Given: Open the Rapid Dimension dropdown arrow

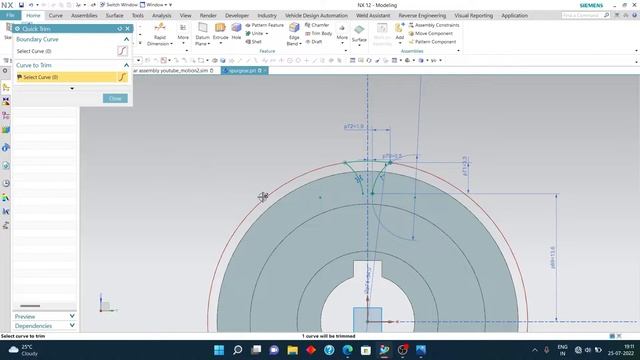Looking at the screenshot, I should point(171,44).
